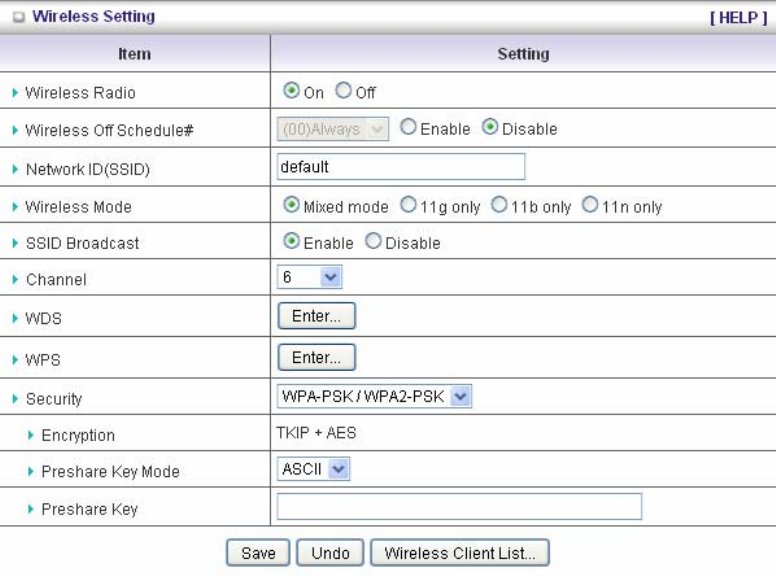The height and width of the screenshot is (576, 776).
Task: Click the Wireless Setting panel title icon
Action: 21,17
